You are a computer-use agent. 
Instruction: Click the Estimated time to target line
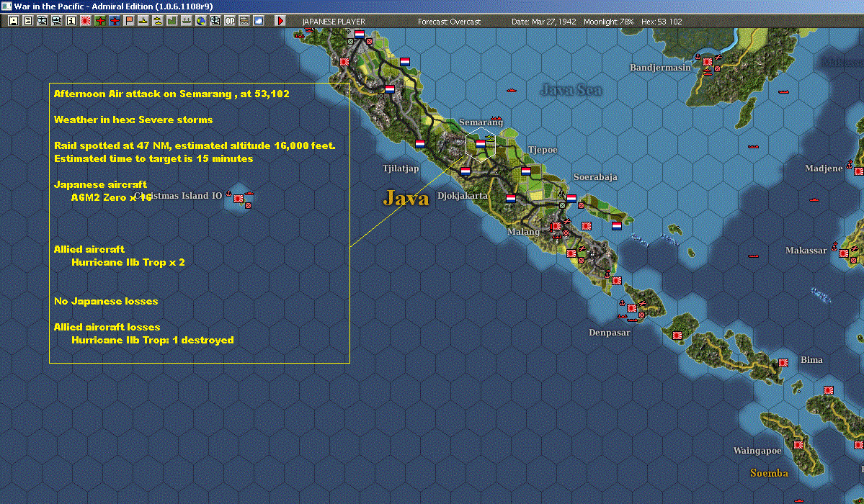[153, 158]
